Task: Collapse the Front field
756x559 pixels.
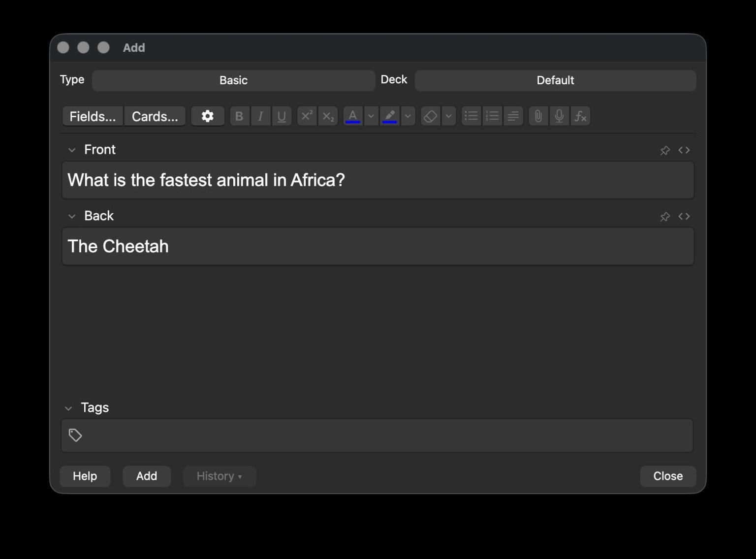Action: (x=72, y=150)
